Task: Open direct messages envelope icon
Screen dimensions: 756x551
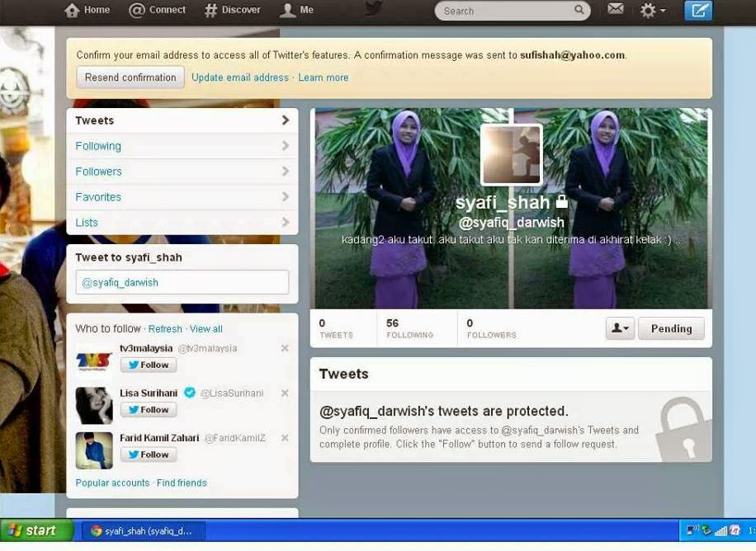Action: coord(615,9)
